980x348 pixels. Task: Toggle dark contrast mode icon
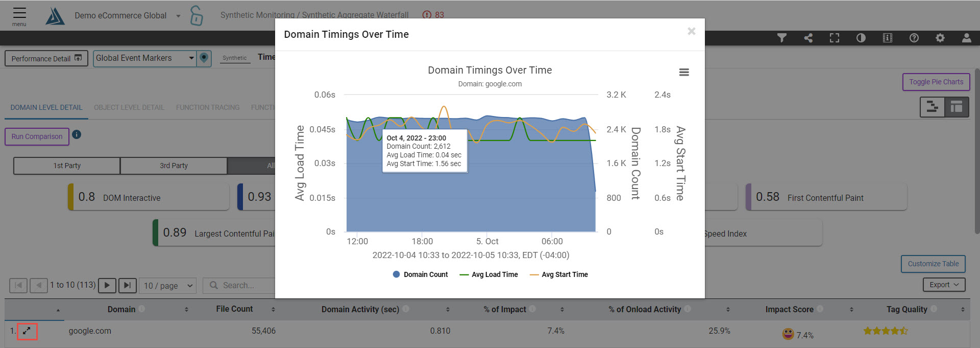tap(861, 38)
